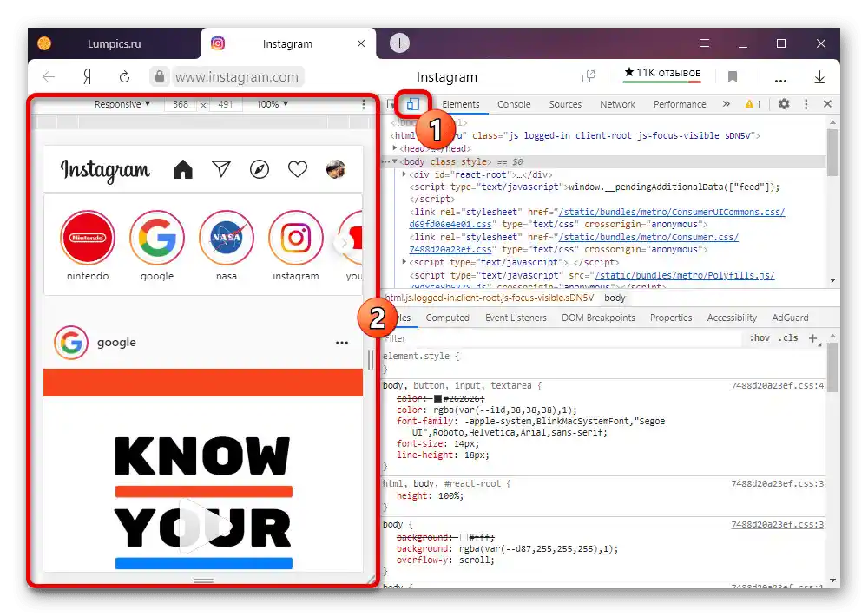
Task: Open a new browser tab
Action: click(399, 43)
